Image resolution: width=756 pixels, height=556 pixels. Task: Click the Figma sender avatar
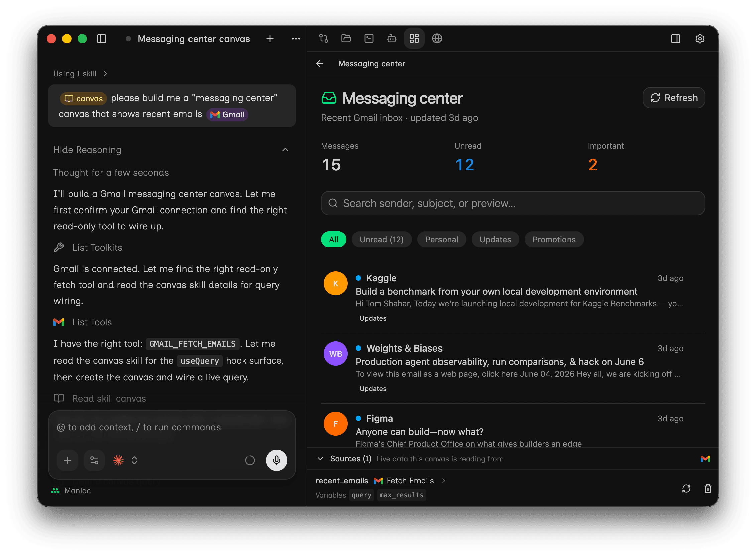pos(335,424)
